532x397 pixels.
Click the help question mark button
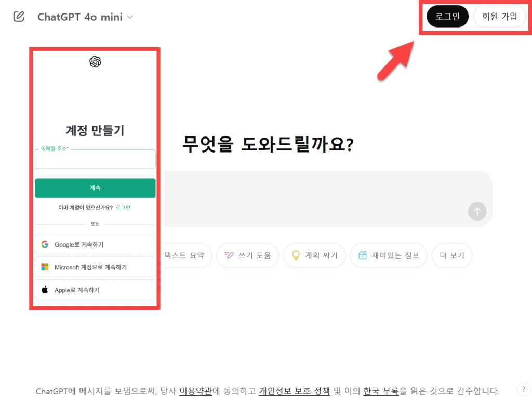[x=524, y=390]
